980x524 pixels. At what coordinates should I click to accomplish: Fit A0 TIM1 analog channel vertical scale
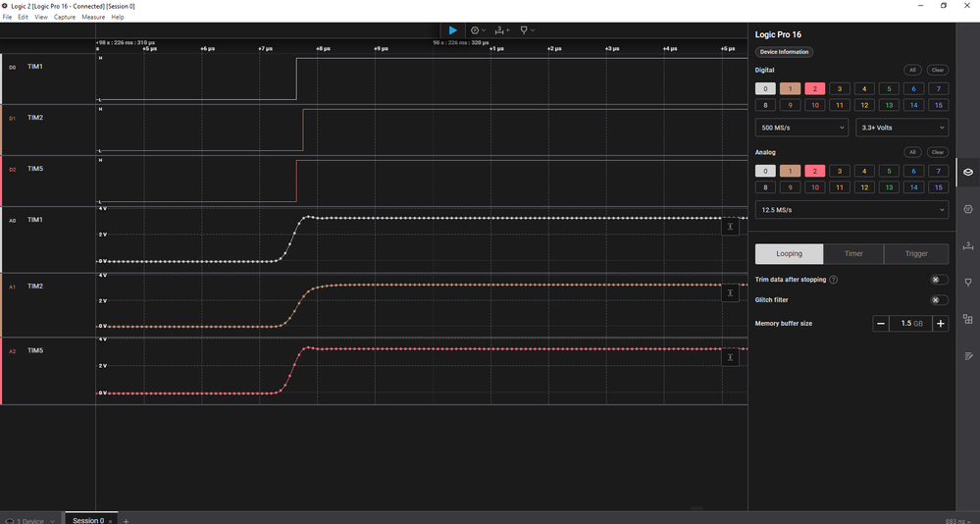pos(730,227)
